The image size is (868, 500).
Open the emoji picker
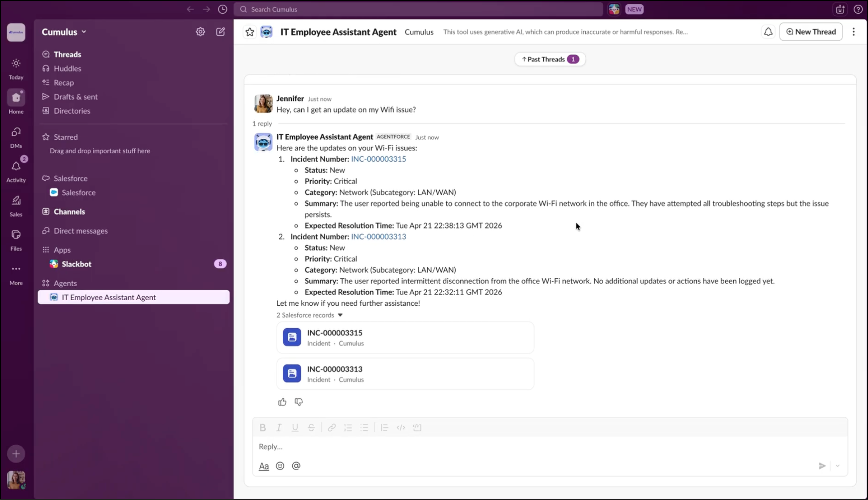[x=280, y=466]
